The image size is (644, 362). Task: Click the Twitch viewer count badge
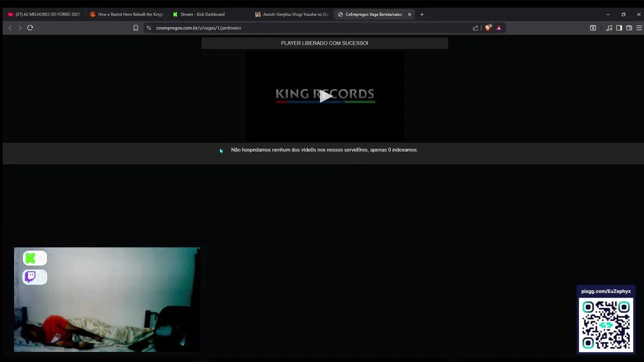[35, 277]
